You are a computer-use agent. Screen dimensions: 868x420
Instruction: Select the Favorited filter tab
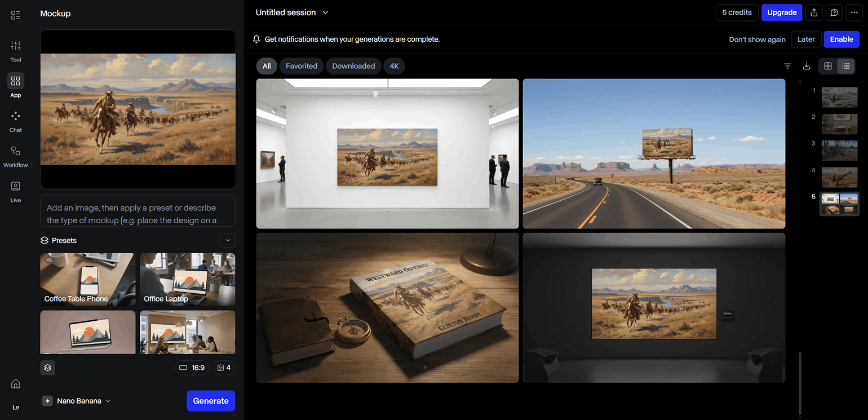point(302,66)
